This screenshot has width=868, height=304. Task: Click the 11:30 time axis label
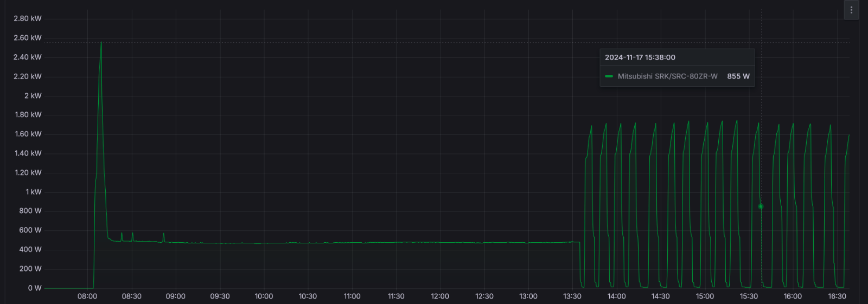point(396,296)
